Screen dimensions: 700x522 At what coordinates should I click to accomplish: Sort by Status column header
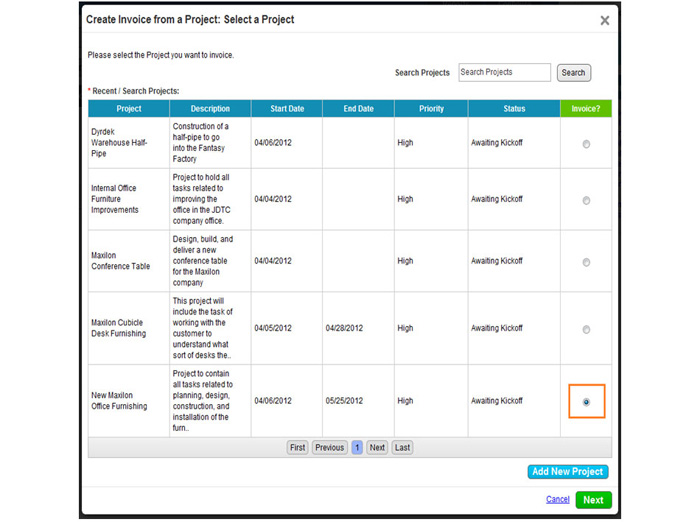[x=514, y=109]
